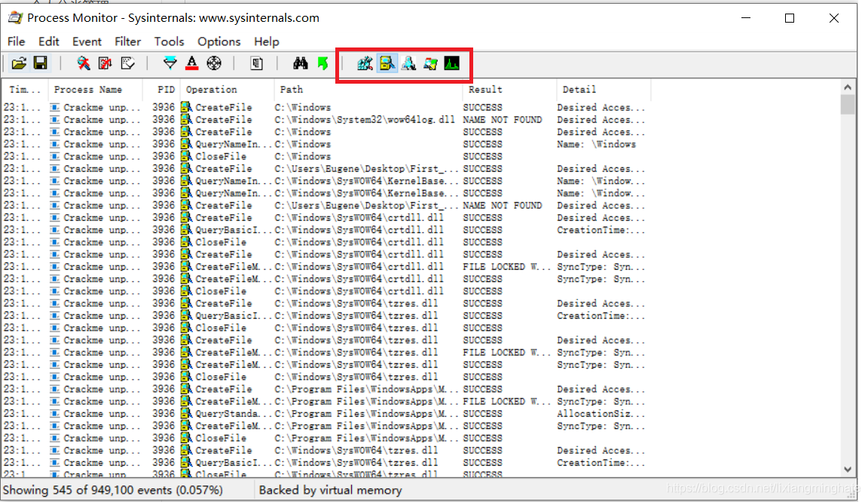Viewport: 868px width, 502px height.
Task: Select the 'Name: \Windows' detail cell
Action: coord(596,144)
